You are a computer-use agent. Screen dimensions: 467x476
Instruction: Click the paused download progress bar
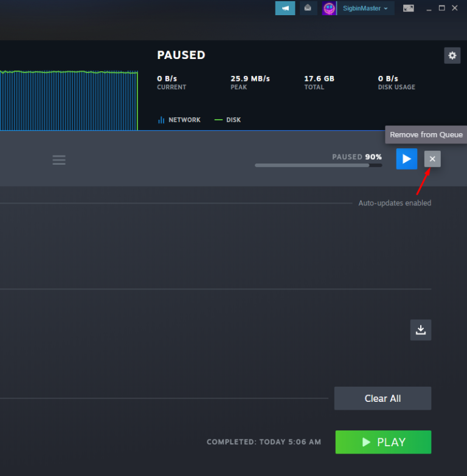coord(318,165)
